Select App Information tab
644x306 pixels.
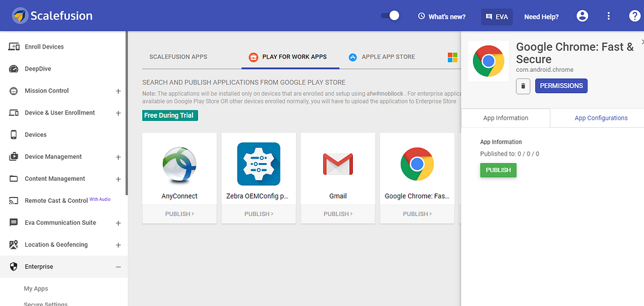pyautogui.click(x=506, y=118)
